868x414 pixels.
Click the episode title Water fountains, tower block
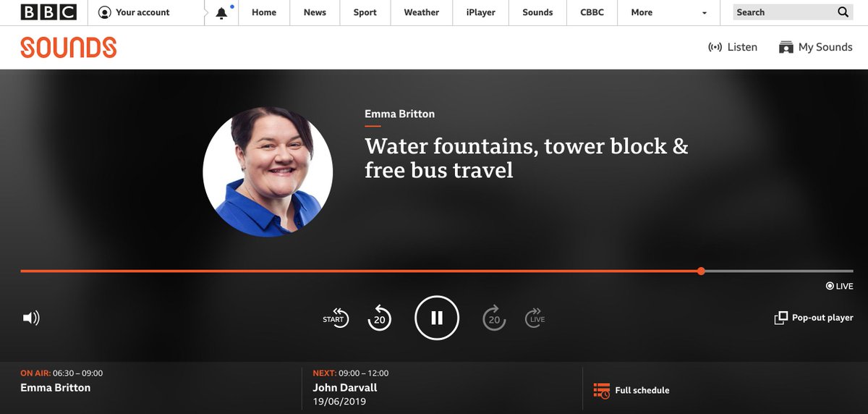click(x=527, y=157)
